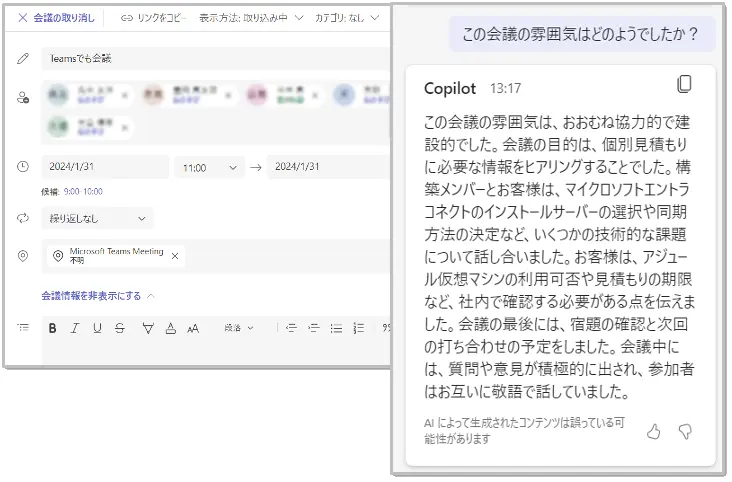Select the attendee avatar in second row
The image size is (732, 482).
tap(58, 127)
